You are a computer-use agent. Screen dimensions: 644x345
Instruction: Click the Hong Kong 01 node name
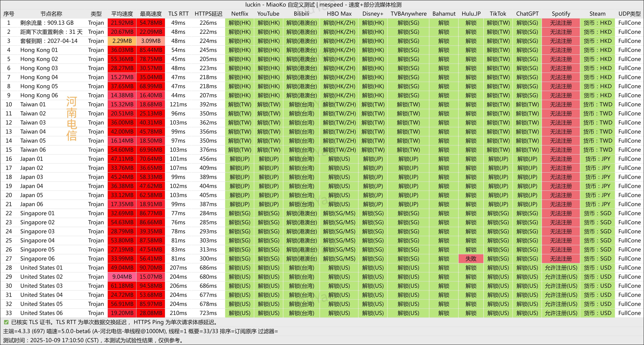tap(39, 50)
